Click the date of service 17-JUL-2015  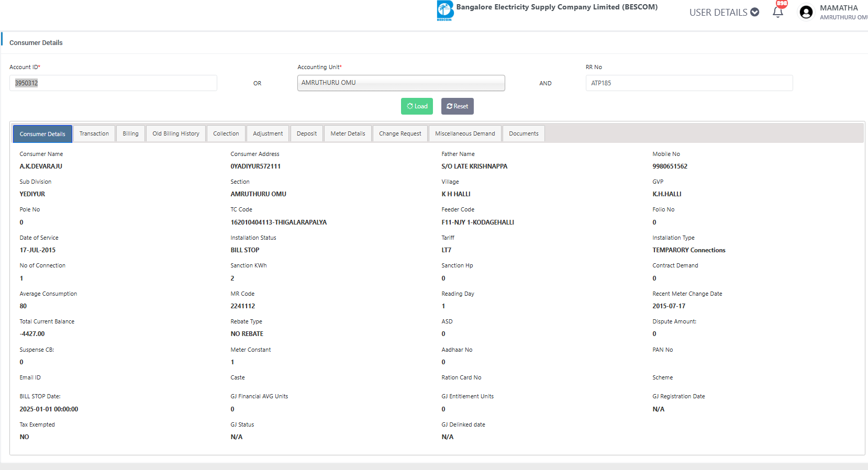tap(38, 250)
